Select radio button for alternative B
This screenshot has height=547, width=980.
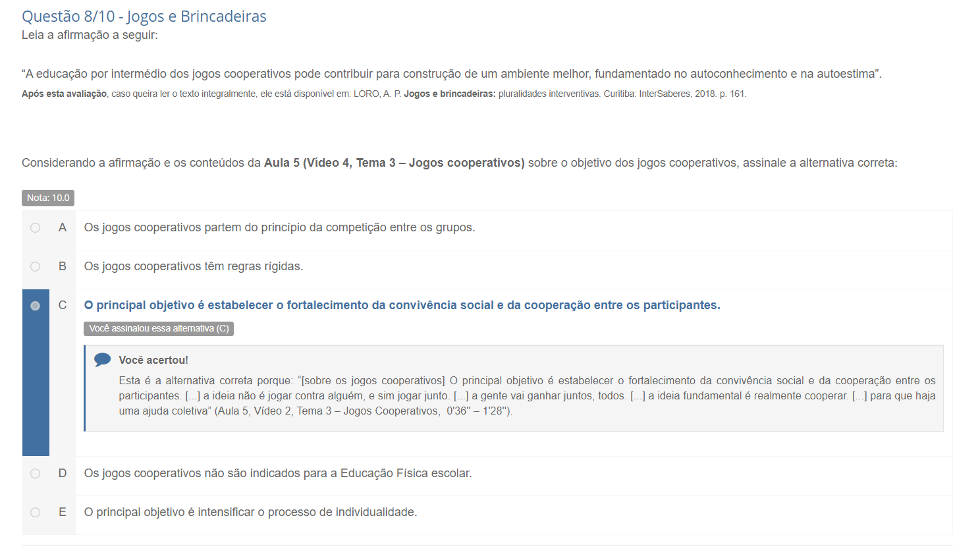click(x=36, y=267)
